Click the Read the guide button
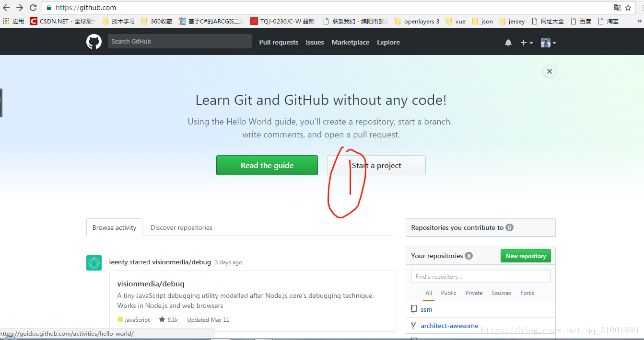This screenshot has width=644, height=340. [267, 165]
